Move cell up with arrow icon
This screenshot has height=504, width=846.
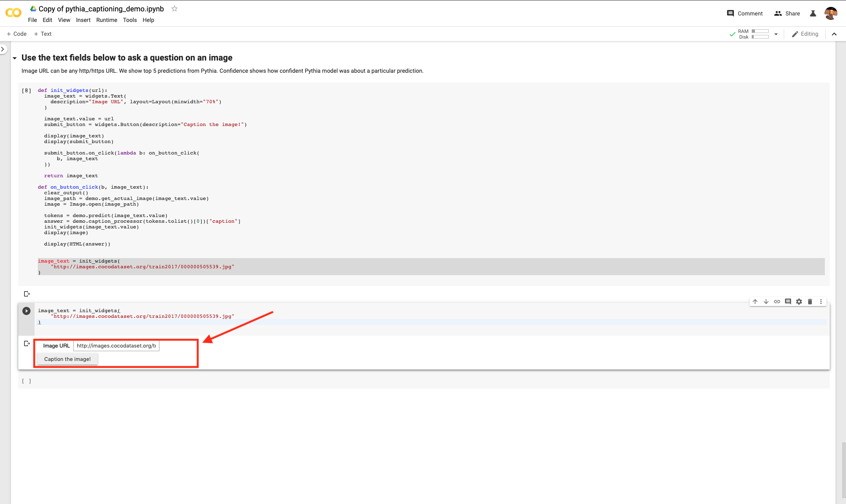click(x=755, y=302)
